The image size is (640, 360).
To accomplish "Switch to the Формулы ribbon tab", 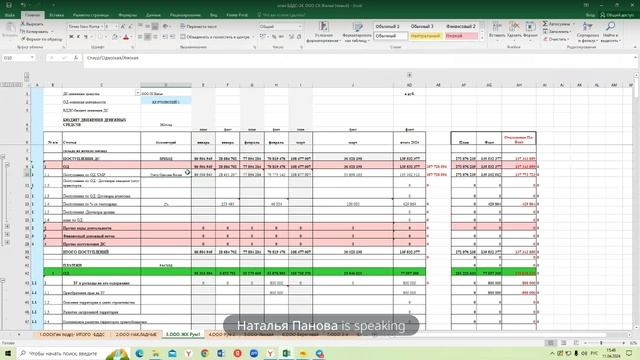I will (x=128, y=15).
